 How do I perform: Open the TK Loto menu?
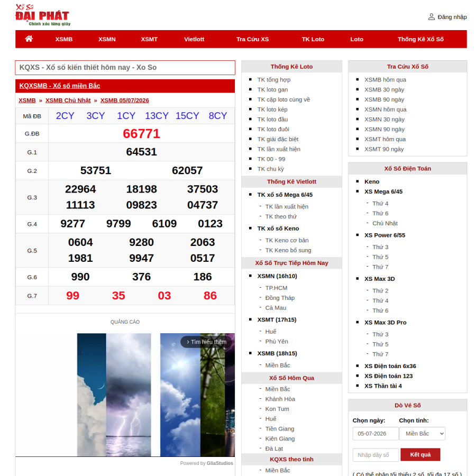[313, 39]
